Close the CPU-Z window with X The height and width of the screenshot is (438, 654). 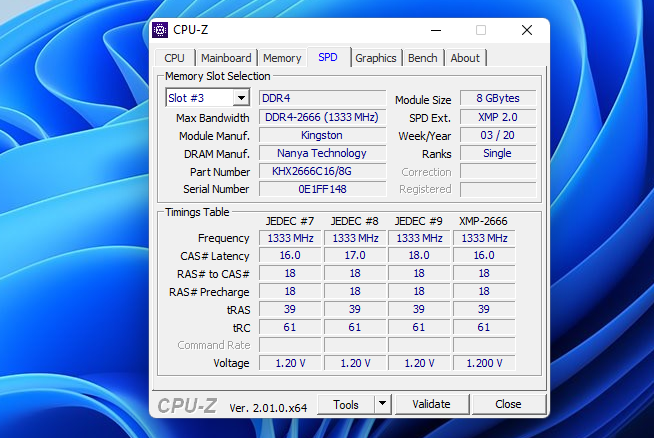527,30
